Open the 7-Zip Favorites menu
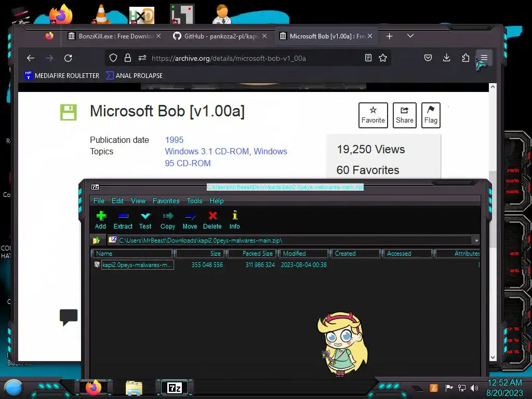 pos(166,201)
